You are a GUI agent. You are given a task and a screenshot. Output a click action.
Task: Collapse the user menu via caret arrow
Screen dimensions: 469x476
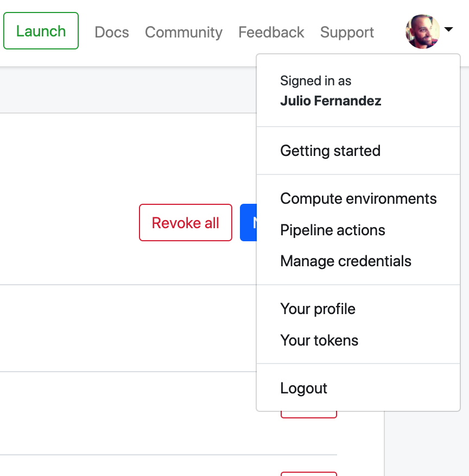point(448,30)
